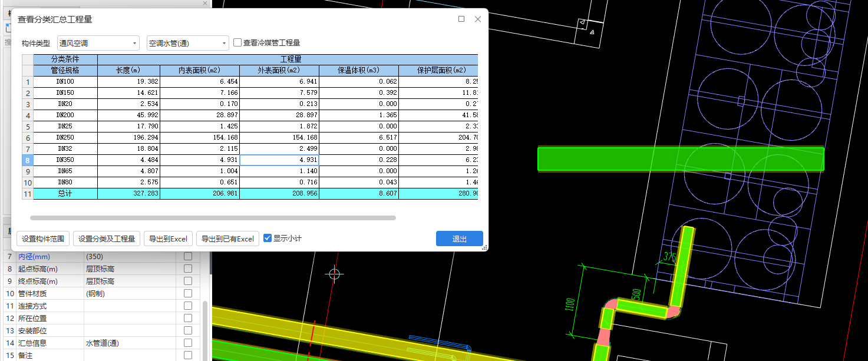Toggle checkbox for 汇总信息 property row
Screen dimensions: 868x361
point(188,343)
